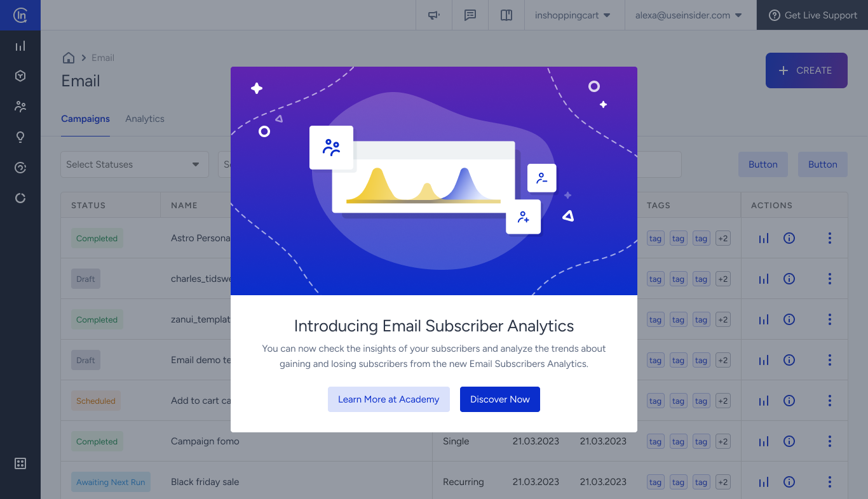Screen dimensions: 868x499
Task: Open the inshoppingcart account dropdown
Action: (x=574, y=15)
